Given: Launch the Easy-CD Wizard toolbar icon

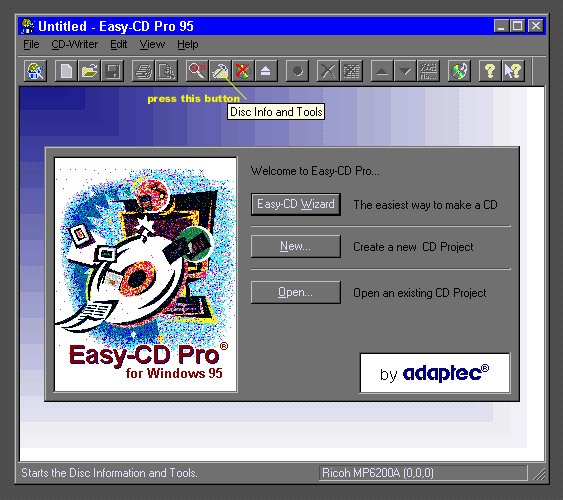Looking at the screenshot, I should coord(35,71).
